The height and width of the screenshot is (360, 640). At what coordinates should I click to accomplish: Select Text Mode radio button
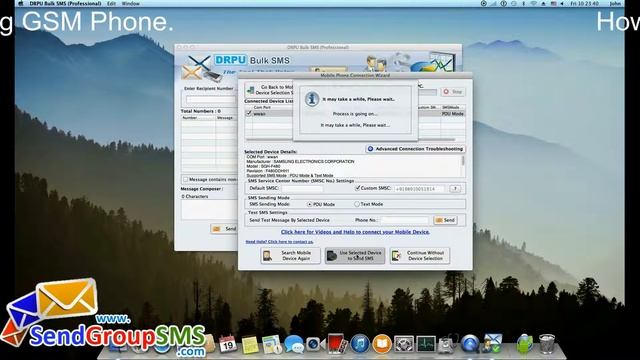357,204
